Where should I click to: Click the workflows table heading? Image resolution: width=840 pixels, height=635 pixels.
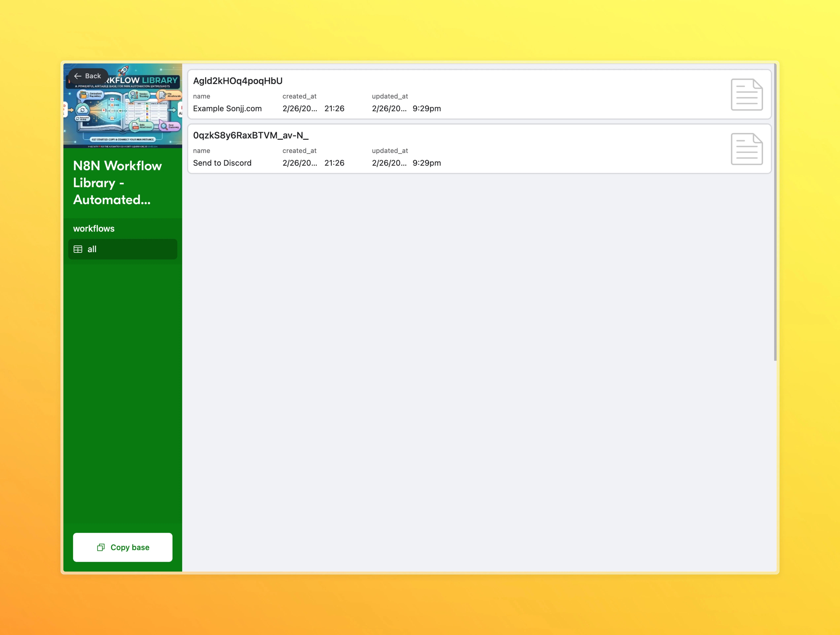pos(94,228)
